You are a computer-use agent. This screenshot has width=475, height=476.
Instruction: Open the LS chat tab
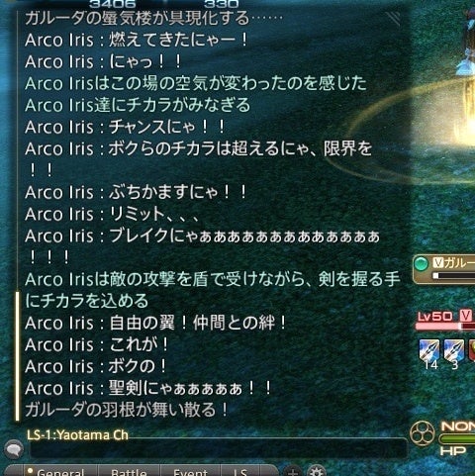[x=240, y=471]
